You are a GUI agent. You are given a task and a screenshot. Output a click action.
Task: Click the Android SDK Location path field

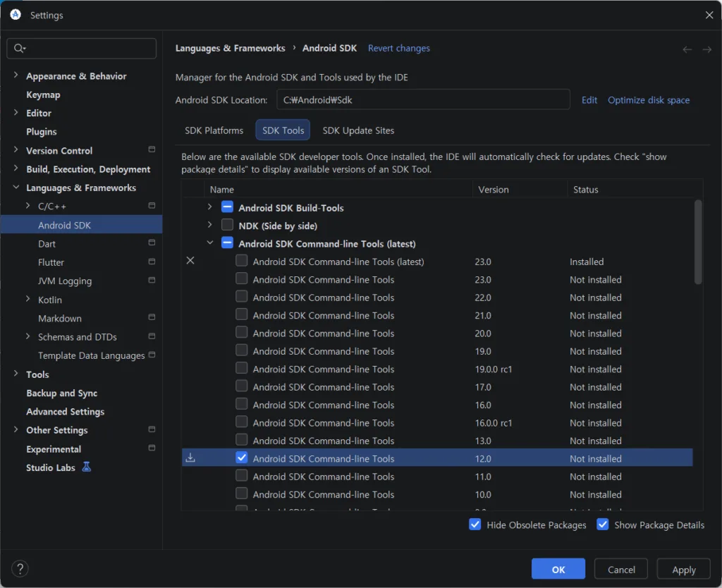423,100
